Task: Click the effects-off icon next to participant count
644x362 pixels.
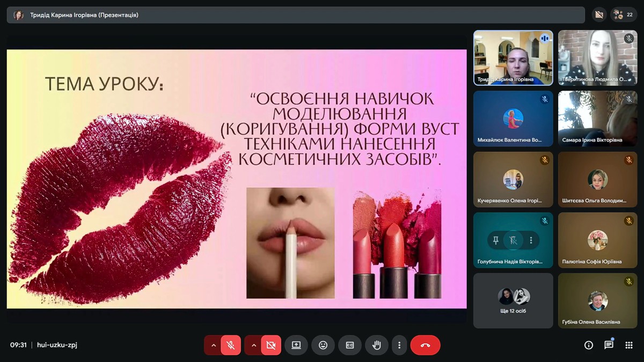Action: point(599,15)
